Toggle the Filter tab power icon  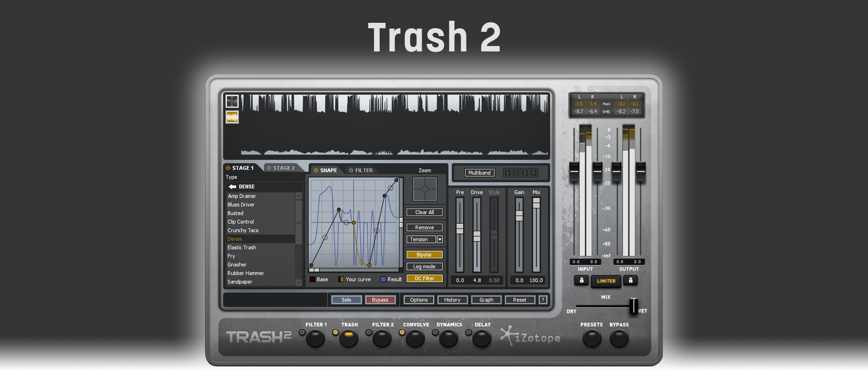pyautogui.click(x=351, y=170)
